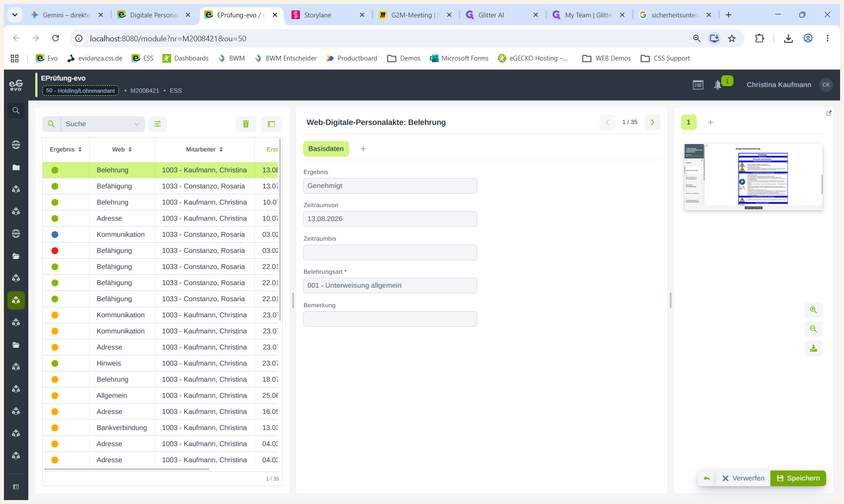Viewport: 844px width, 504px height.
Task: Open the sidebar search magnifier icon
Action: (x=16, y=111)
